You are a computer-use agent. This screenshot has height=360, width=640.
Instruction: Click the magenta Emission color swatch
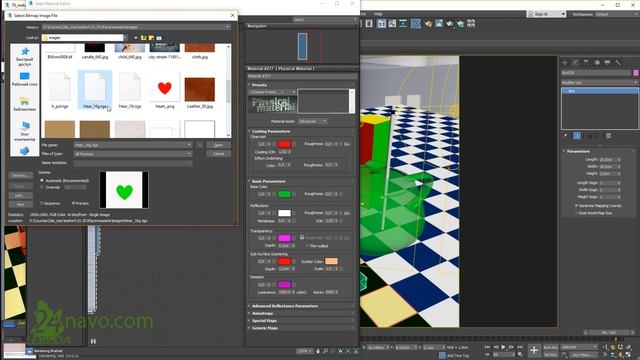[284, 284]
